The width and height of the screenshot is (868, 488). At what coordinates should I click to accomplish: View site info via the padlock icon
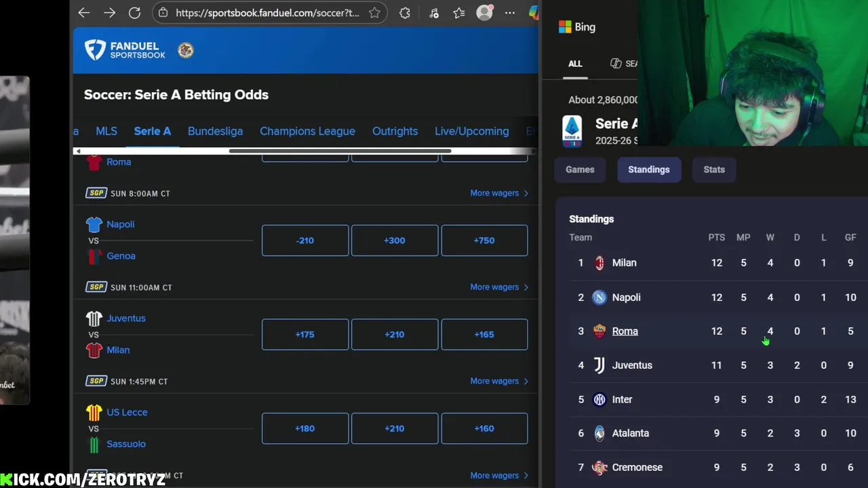[x=163, y=13]
